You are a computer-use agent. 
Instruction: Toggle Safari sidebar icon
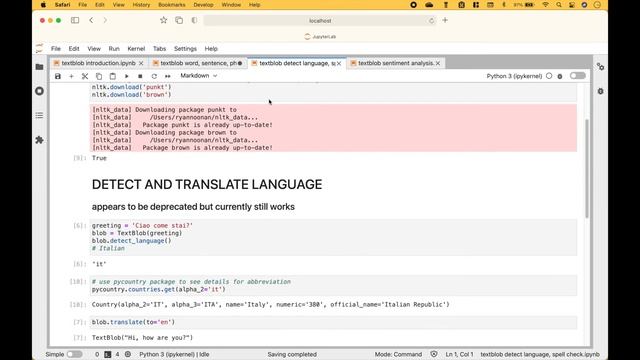[x=75, y=20]
